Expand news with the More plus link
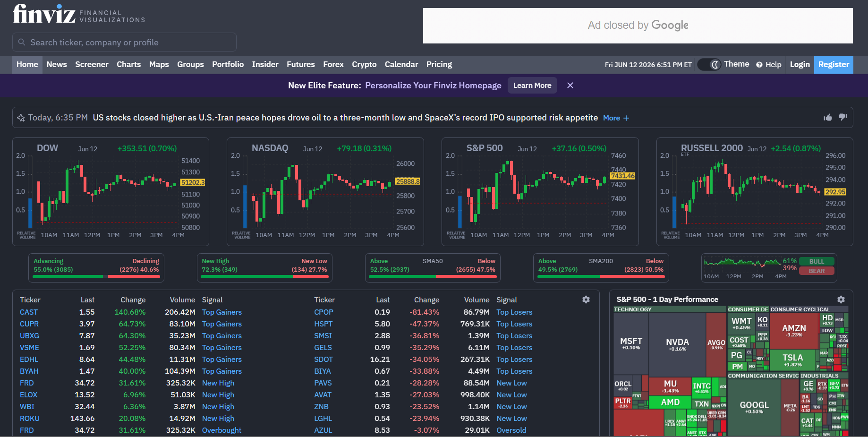The width and height of the screenshot is (868, 437). [616, 118]
